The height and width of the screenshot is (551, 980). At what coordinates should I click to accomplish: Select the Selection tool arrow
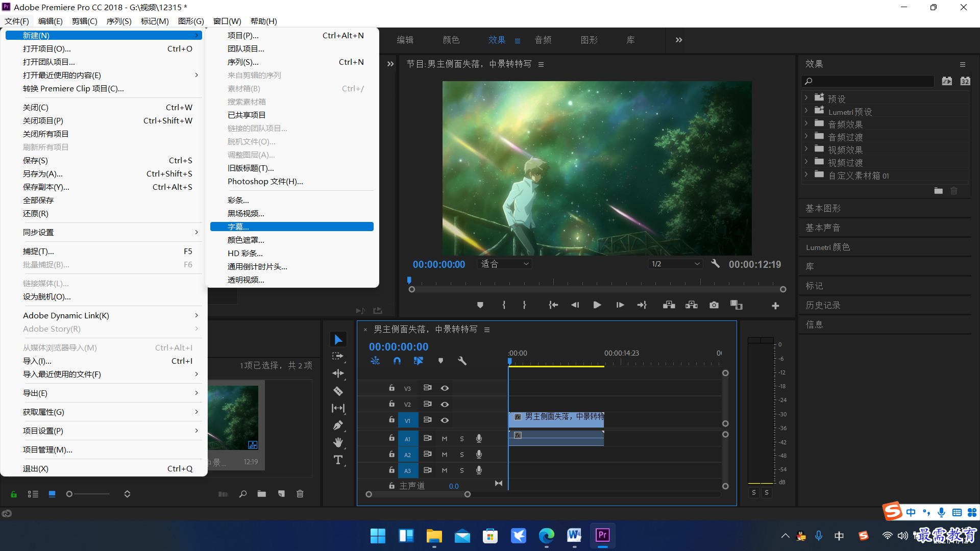pos(338,340)
